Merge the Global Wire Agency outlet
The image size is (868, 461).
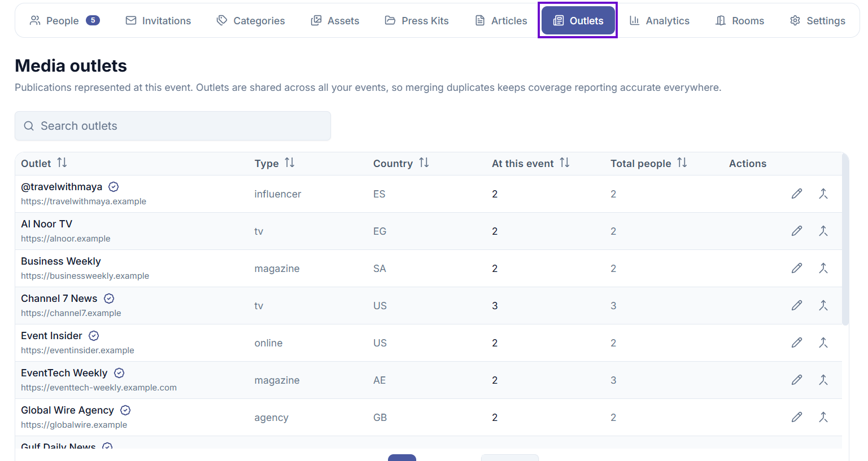pyautogui.click(x=823, y=418)
